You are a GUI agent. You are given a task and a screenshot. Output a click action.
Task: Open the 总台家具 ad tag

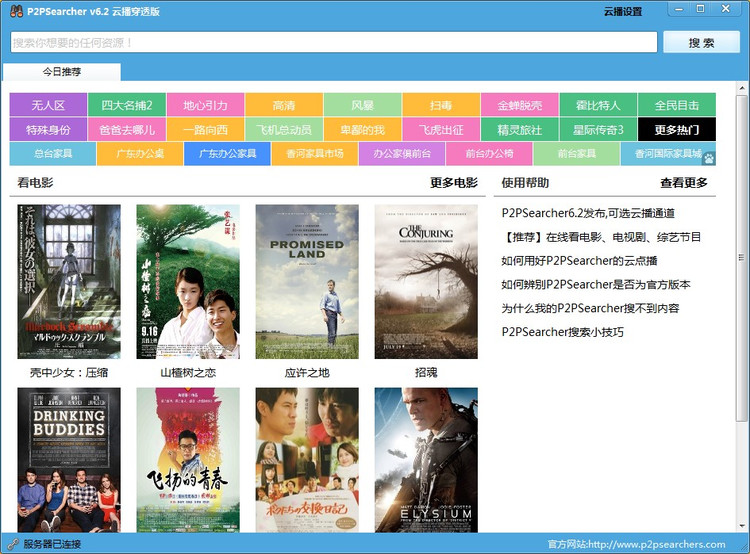pyautogui.click(x=53, y=154)
